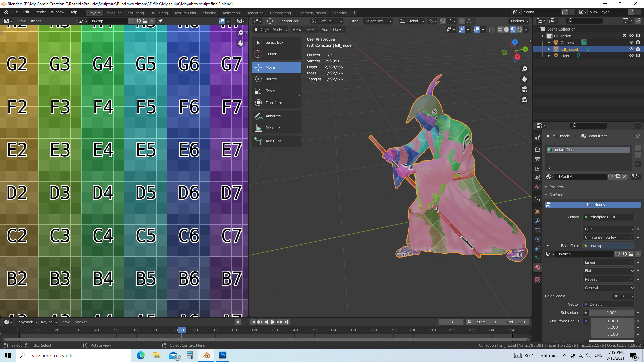The width and height of the screenshot is (644, 362).
Task: Toggle Use Nodes for defaultMat
Action: coord(593,205)
